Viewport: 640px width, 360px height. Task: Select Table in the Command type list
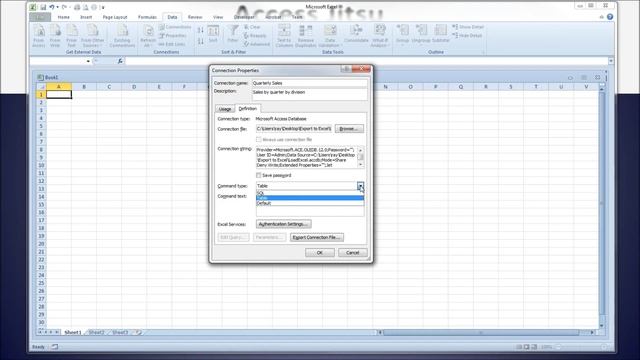click(310, 198)
